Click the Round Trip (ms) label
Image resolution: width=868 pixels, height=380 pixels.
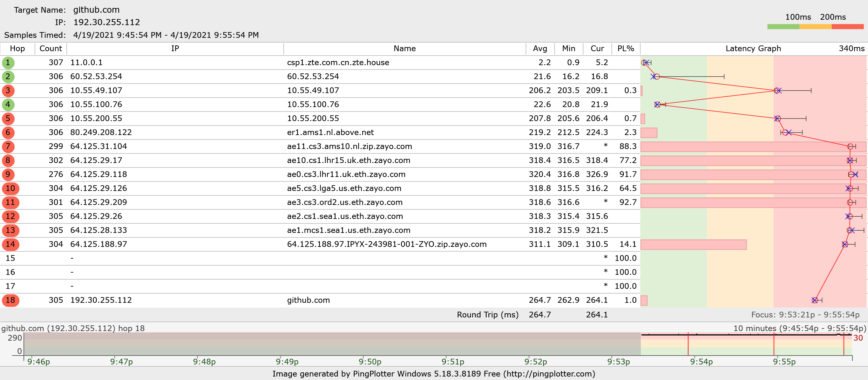(488, 315)
